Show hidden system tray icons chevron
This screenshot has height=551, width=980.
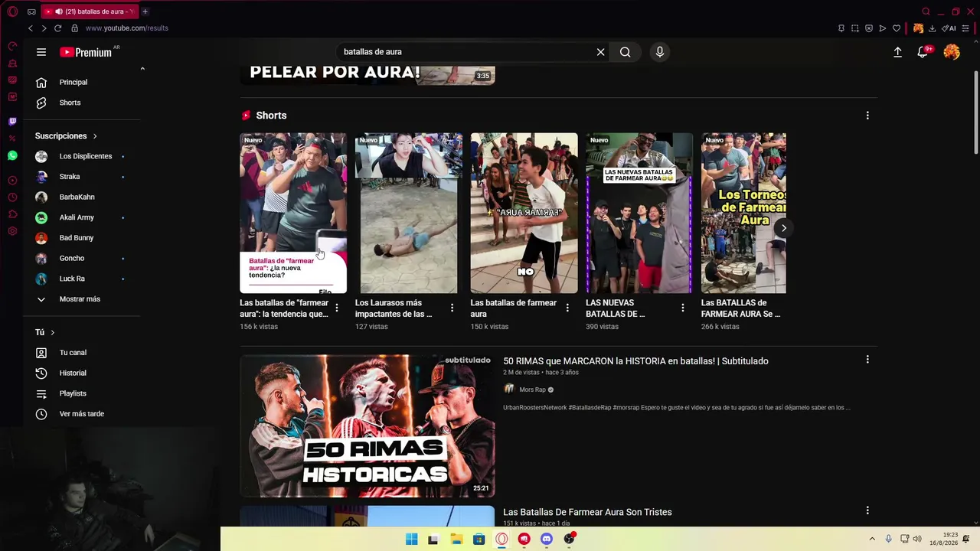click(872, 539)
